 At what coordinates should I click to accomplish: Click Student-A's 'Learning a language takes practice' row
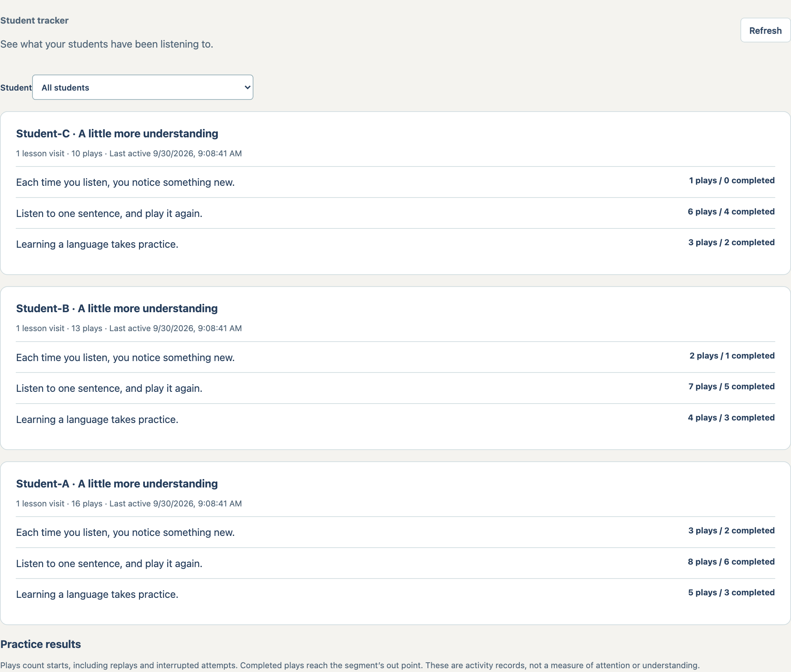395,594
